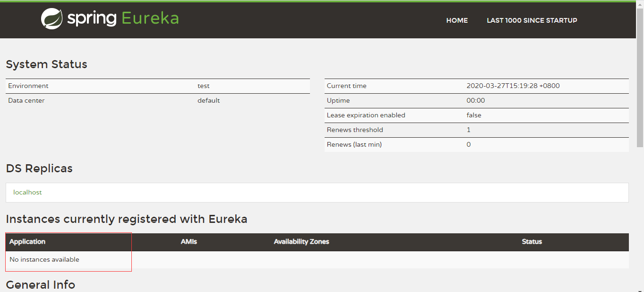Select the Current time label
644x292 pixels.
[x=347, y=86]
